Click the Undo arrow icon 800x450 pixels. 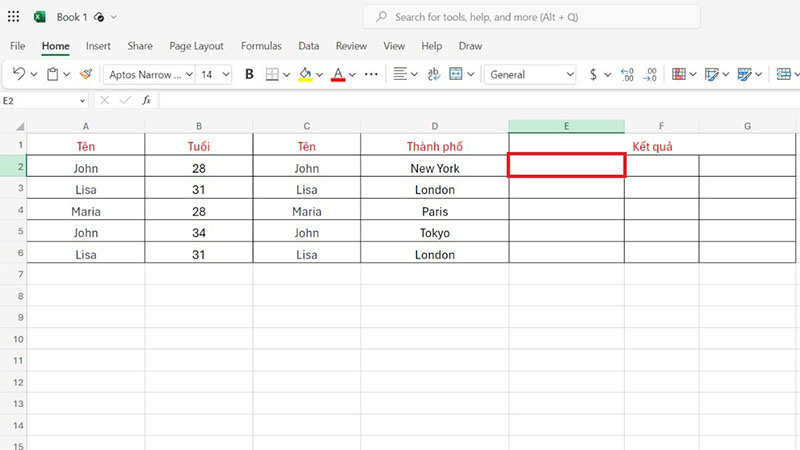click(x=19, y=74)
